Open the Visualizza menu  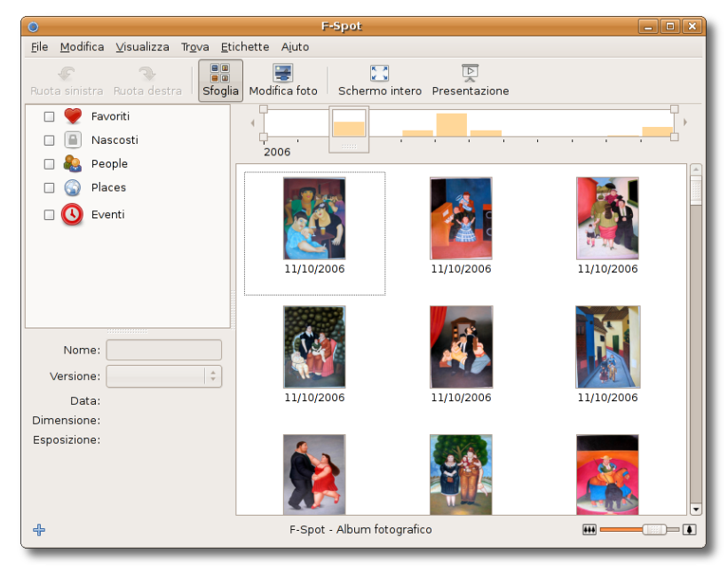coord(142,47)
